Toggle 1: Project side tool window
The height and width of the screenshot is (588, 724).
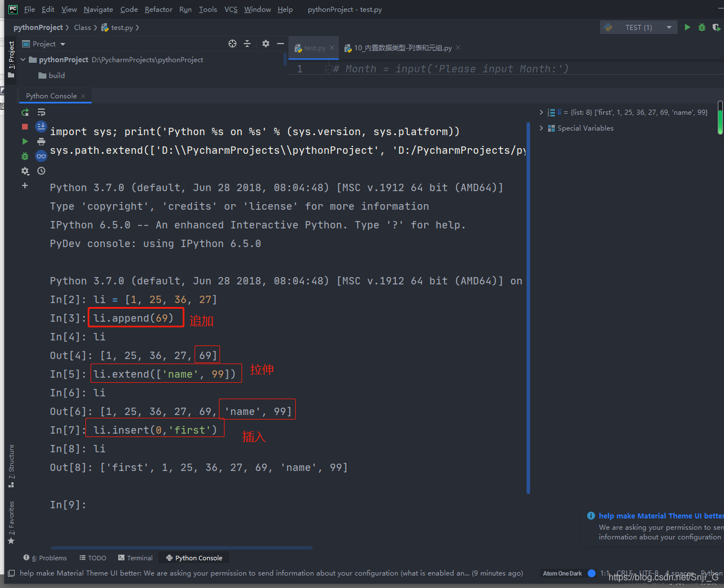point(11,59)
